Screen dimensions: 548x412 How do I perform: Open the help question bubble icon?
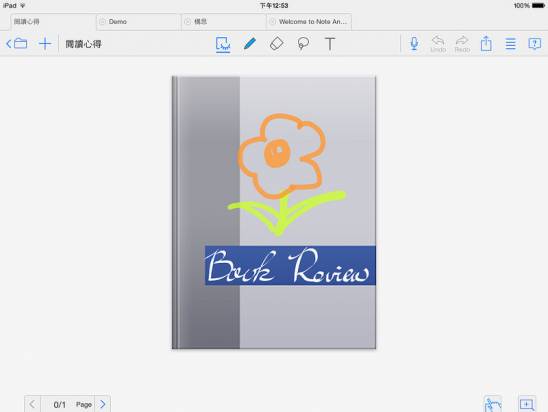click(535, 44)
